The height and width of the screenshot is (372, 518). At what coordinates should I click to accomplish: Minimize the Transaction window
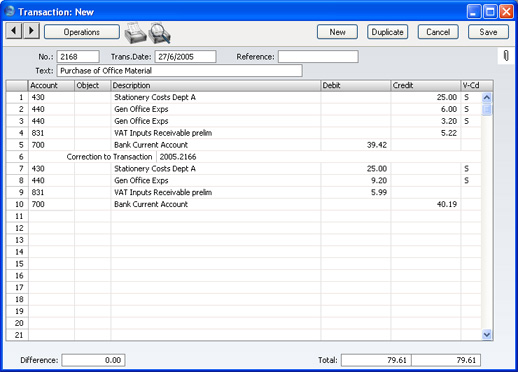point(474,12)
